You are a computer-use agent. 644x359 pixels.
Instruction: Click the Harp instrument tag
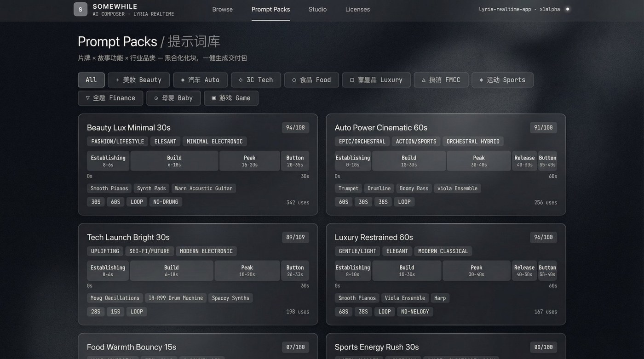coord(440,298)
